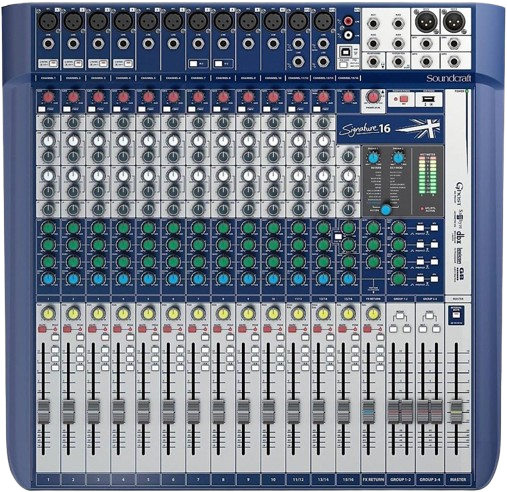Mute channel 13/14 with red button
This screenshot has height=492, width=507.
[x=317, y=329]
